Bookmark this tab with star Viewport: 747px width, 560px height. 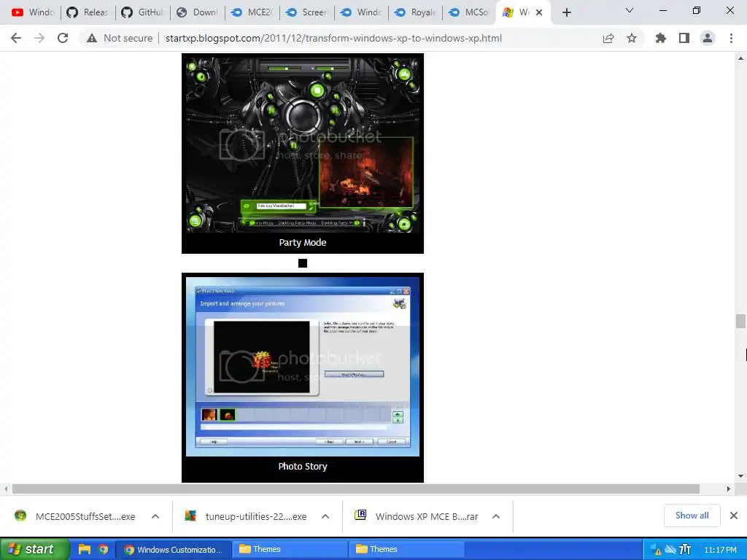[x=632, y=38]
